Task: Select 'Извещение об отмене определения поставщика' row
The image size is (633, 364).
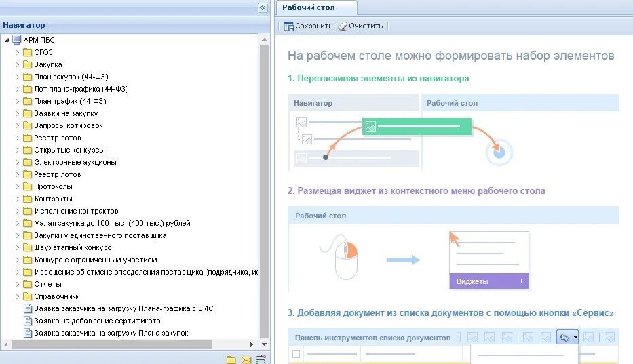Action: [129, 272]
